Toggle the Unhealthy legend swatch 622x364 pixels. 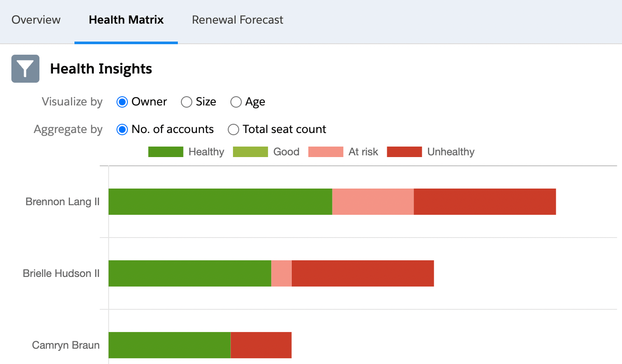404,152
